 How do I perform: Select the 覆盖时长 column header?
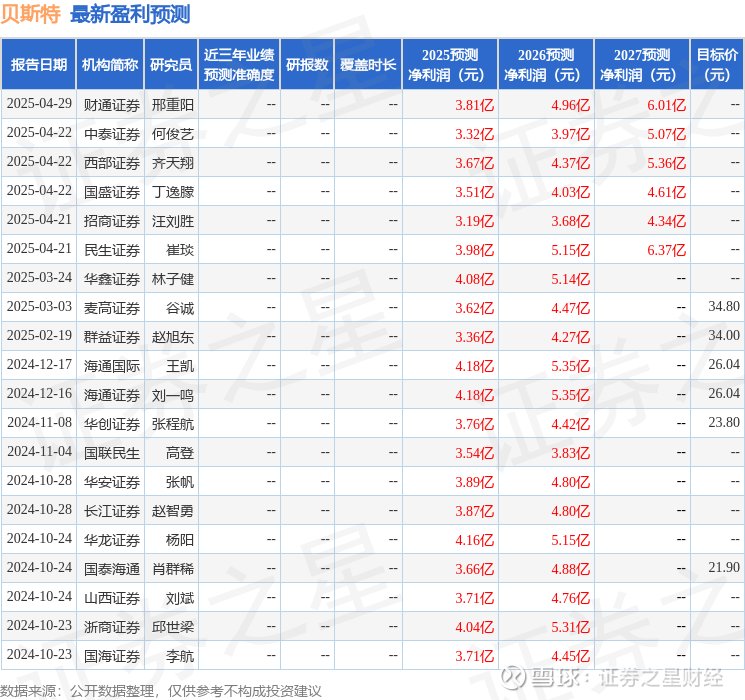point(368,64)
